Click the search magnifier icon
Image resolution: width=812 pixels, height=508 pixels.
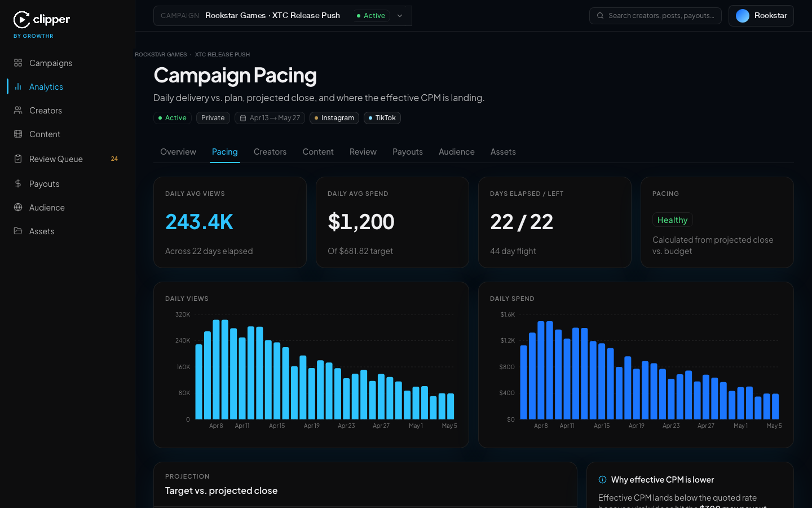[601, 16]
